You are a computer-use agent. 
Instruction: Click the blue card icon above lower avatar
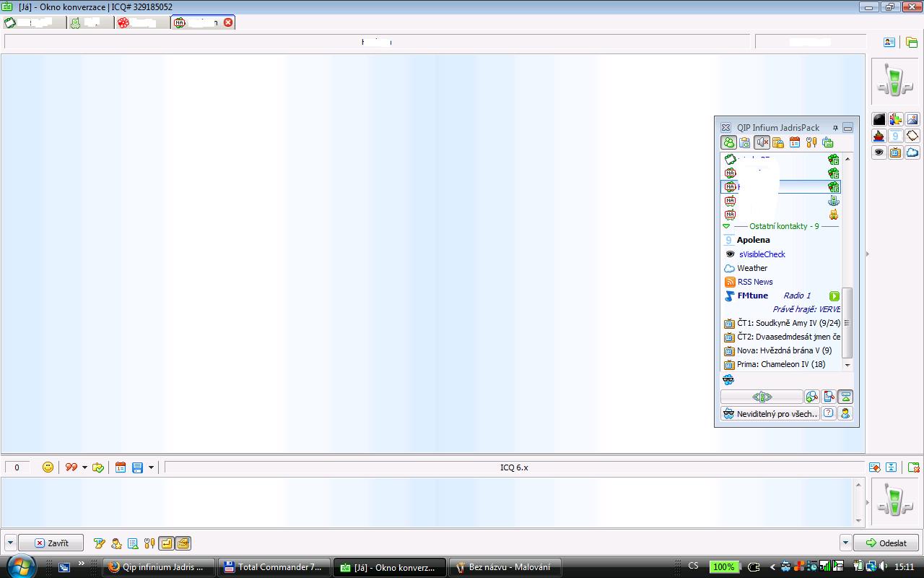[875, 467]
